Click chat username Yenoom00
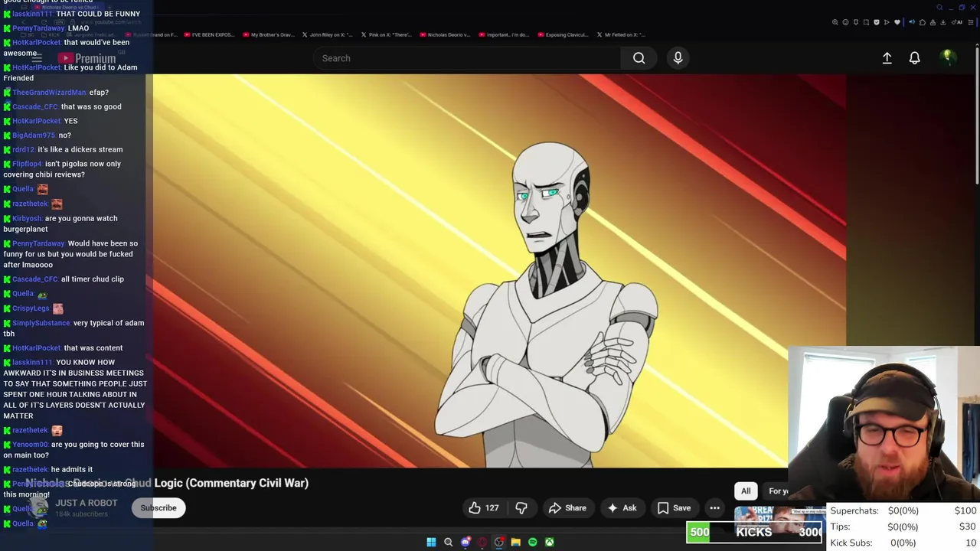Image resolution: width=980 pixels, height=551 pixels. point(31,445)
